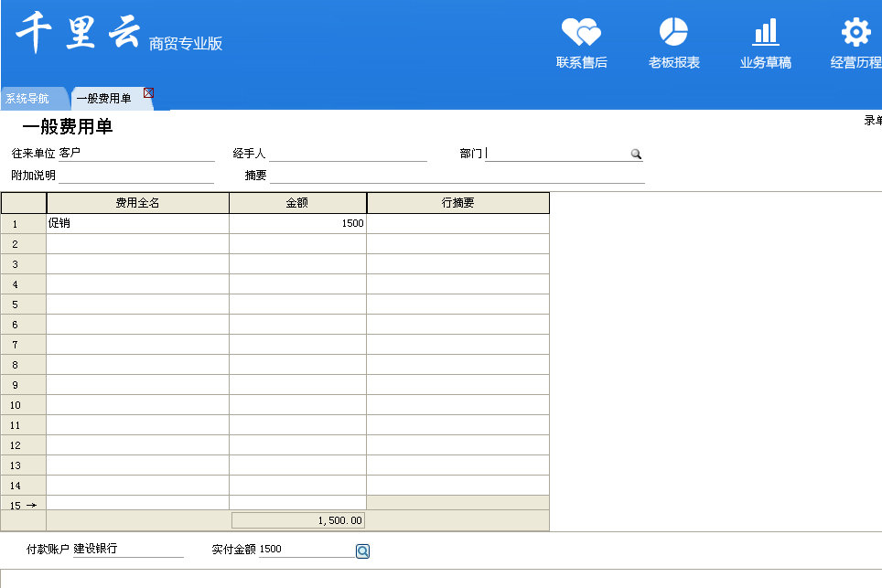This screenshot has width=882, height=588.
Task: Click the 行摘要 column header
Action: click(x=457, y=203)
